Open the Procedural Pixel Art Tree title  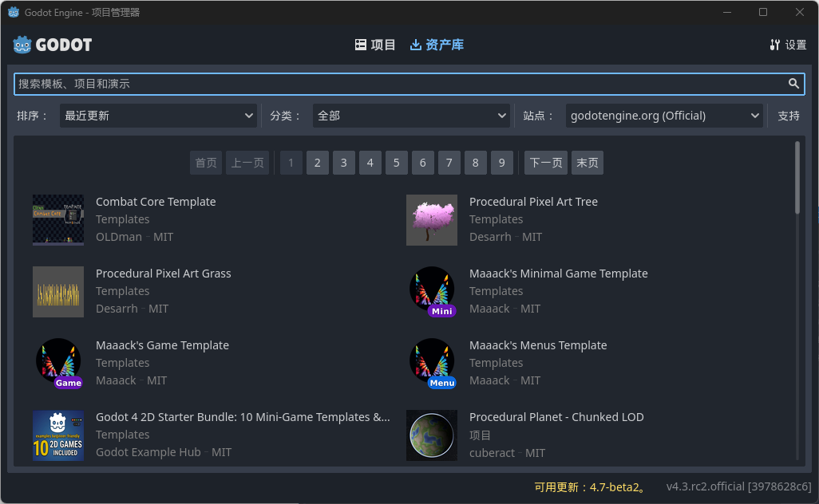coord(533,202)
